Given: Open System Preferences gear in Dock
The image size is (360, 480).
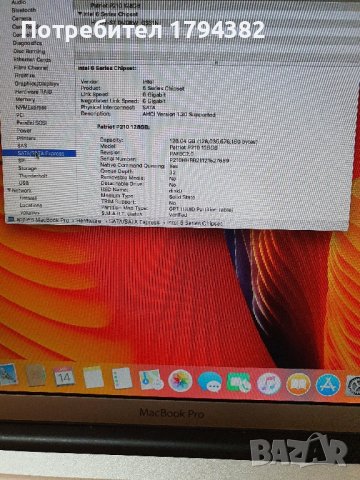Looking at the screenshot, I should point(353,385).
